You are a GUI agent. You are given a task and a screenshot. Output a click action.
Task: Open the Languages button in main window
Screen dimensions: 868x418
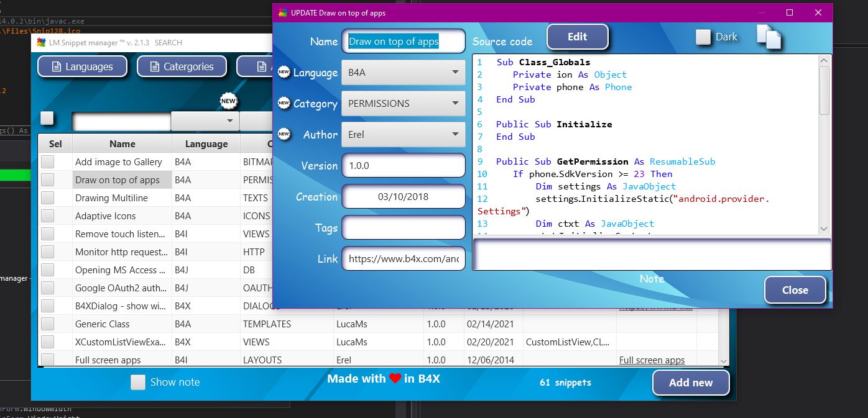[82, 66]
